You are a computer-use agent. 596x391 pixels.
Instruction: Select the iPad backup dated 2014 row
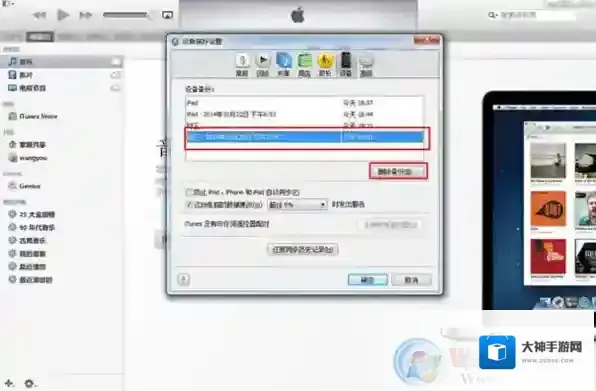point(304,114)
